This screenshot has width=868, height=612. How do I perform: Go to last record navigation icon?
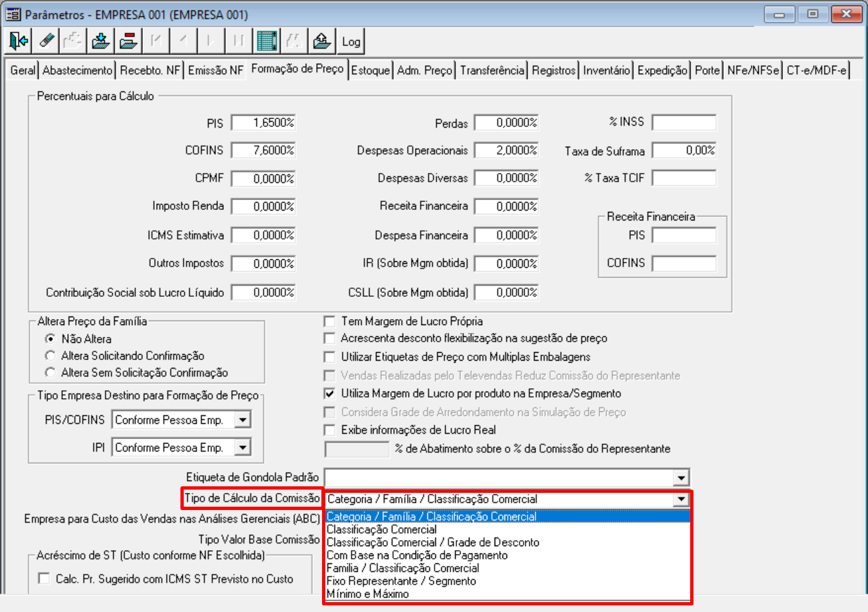pos(238,41)
